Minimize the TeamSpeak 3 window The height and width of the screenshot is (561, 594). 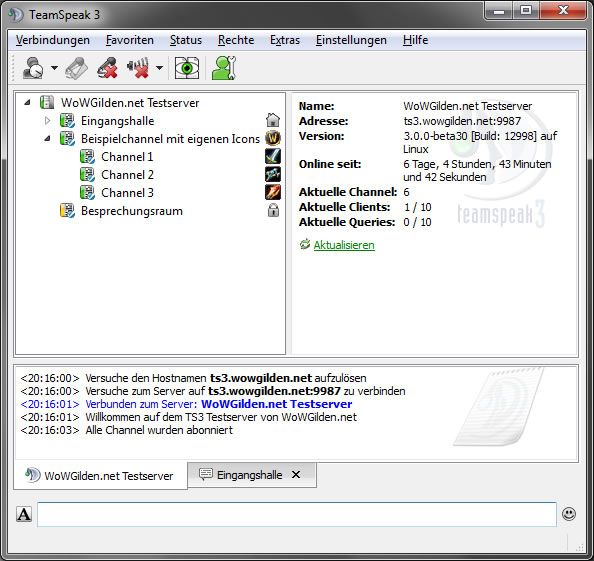pos(499,11)
